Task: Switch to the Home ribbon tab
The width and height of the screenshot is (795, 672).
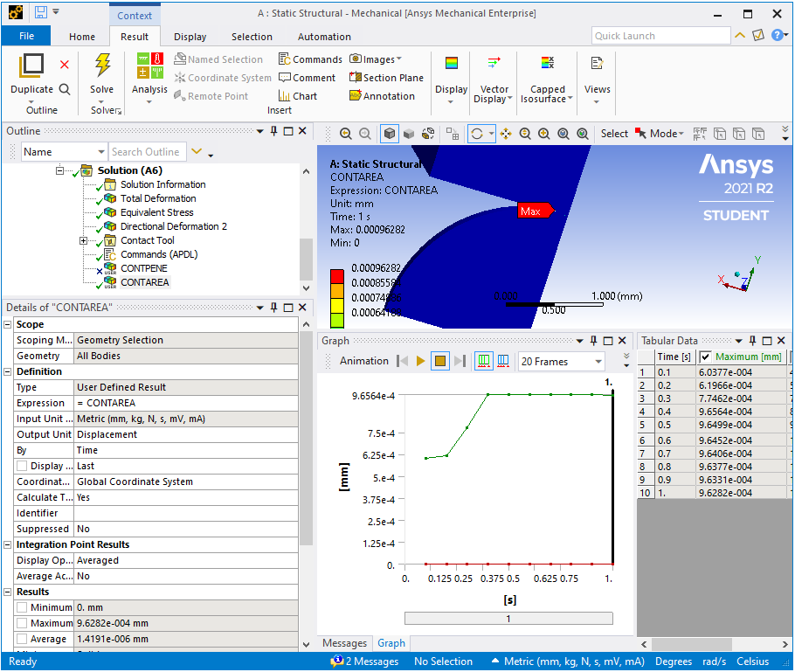Action: [81, 37]
